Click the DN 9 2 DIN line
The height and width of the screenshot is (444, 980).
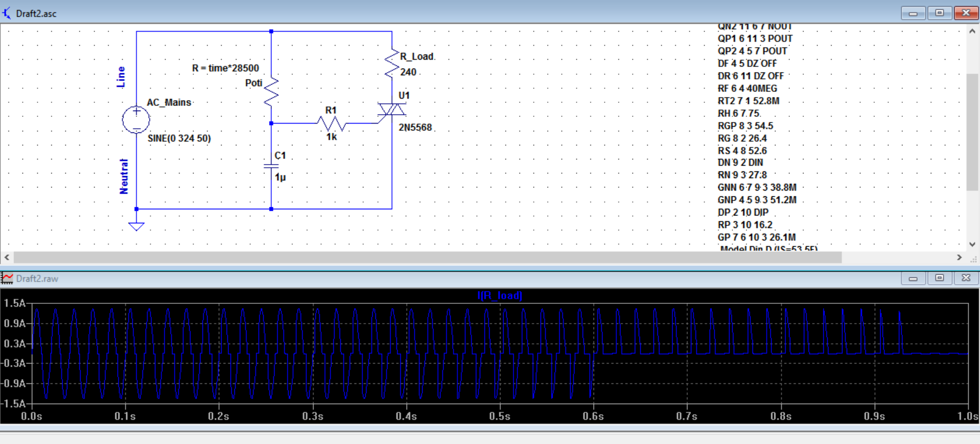click(740, 163)
